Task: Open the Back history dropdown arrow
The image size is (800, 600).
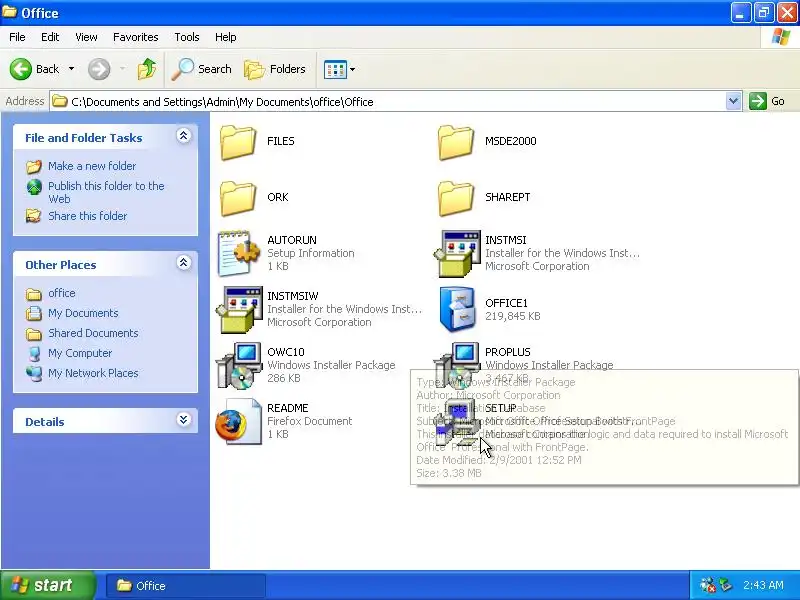Action: point(71,69)
